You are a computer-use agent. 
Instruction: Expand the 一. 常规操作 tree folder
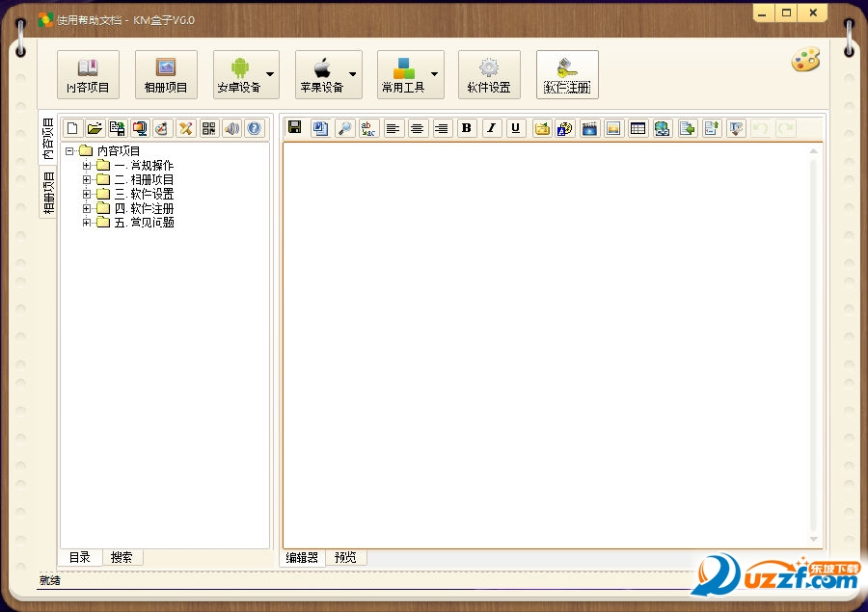[x=87, y=166]
